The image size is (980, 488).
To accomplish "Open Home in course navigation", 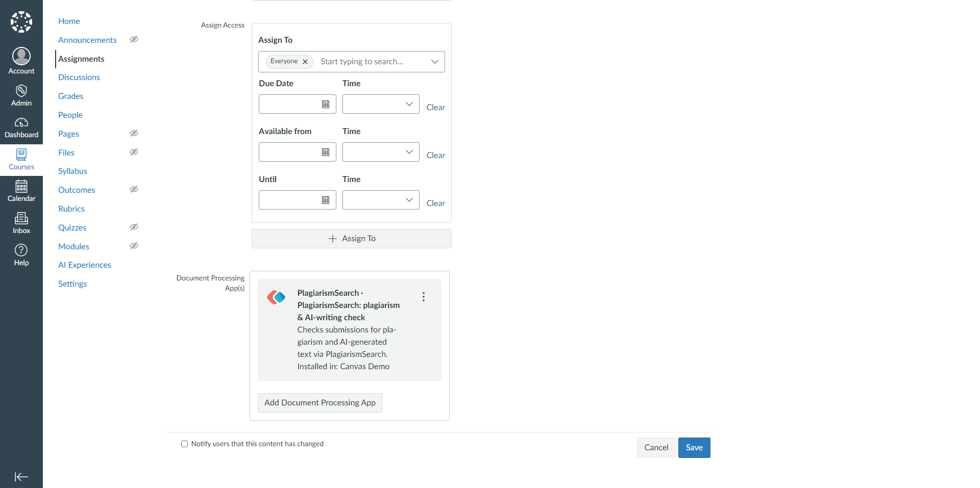I will tap(69, 21).
